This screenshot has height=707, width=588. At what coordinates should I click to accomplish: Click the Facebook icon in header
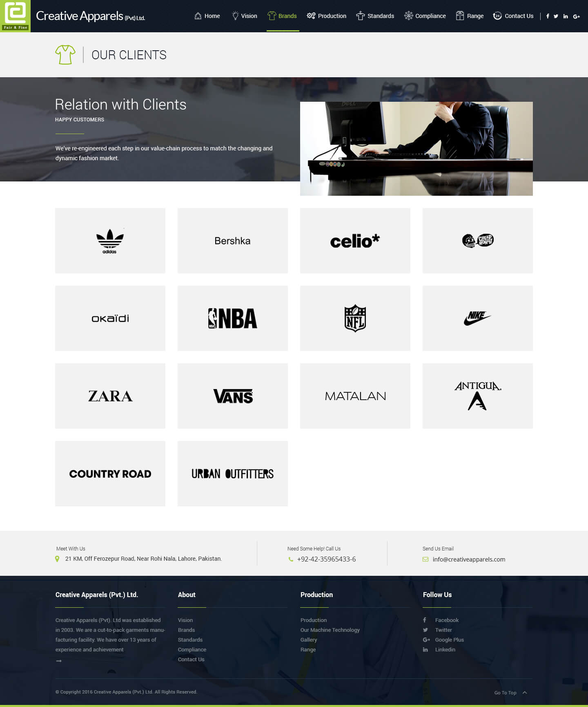pos(548,16)
